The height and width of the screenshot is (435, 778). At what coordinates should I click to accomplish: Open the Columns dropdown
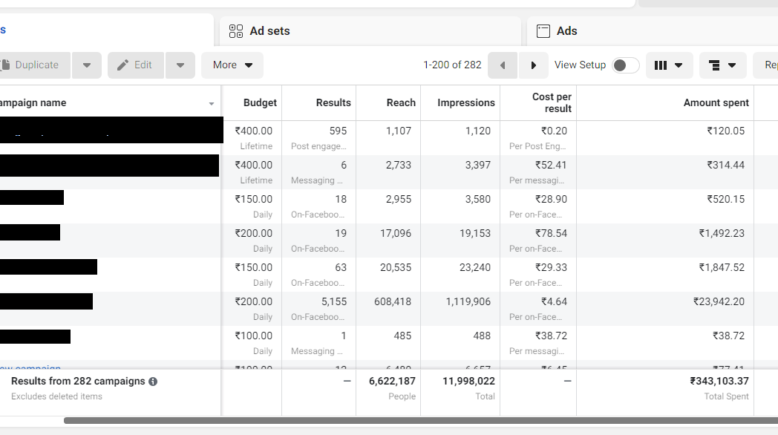tap(669, 65)
